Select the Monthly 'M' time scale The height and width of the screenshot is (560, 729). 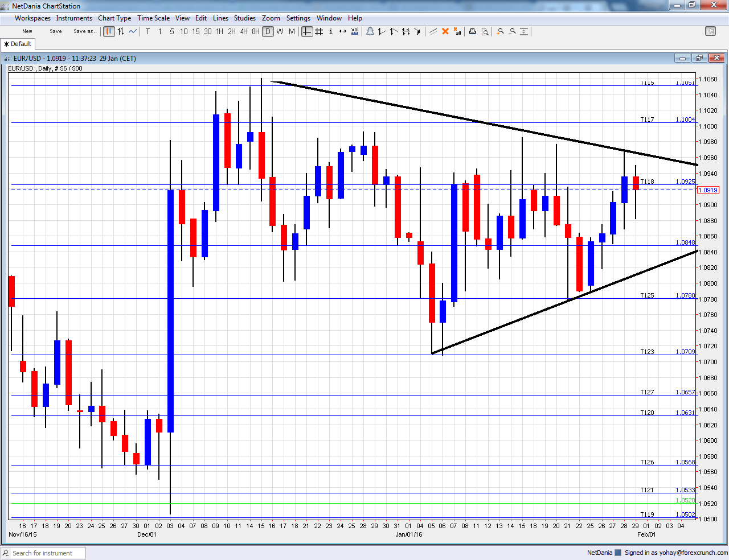pos(292,31)
